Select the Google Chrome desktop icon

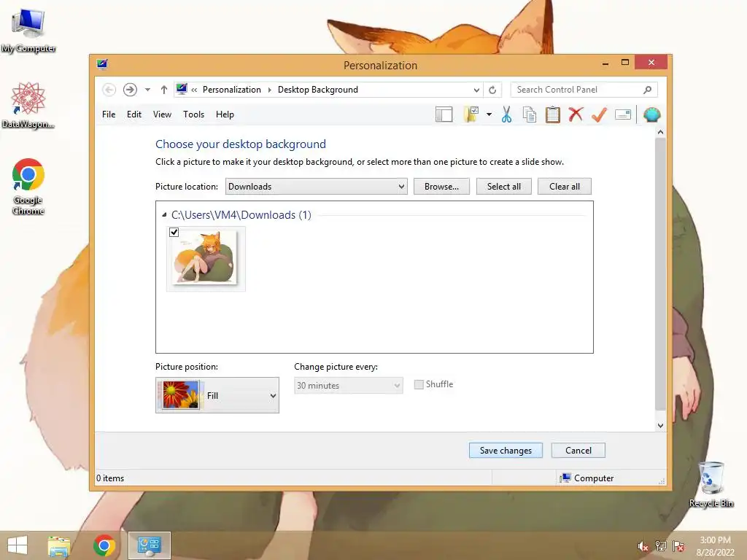point(28,187)
